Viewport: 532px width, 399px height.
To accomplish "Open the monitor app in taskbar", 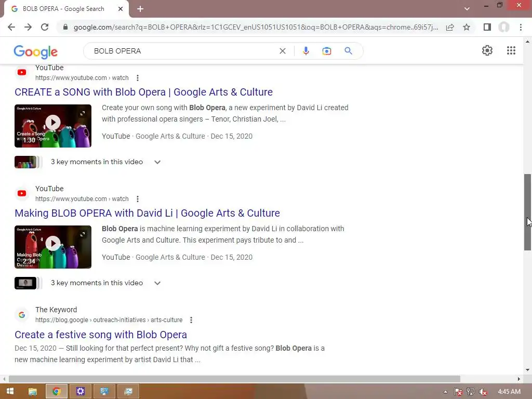I will (104, 392).
